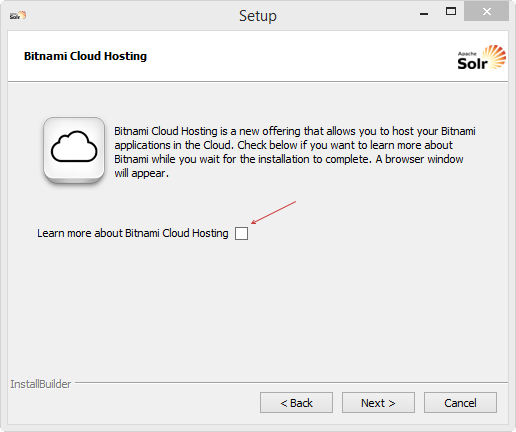Image resolution: width=516 pixels, height=432 pixels.
Task: Continue the installation with Next
Action: 378,403
